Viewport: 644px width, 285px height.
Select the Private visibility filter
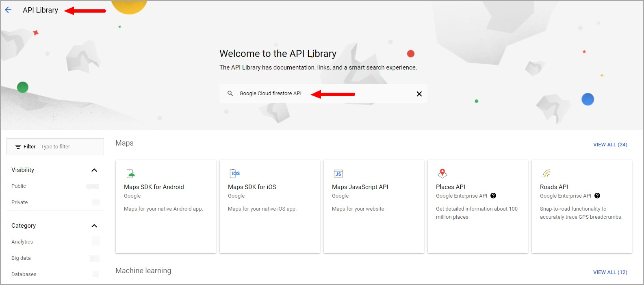pos(20,202)
